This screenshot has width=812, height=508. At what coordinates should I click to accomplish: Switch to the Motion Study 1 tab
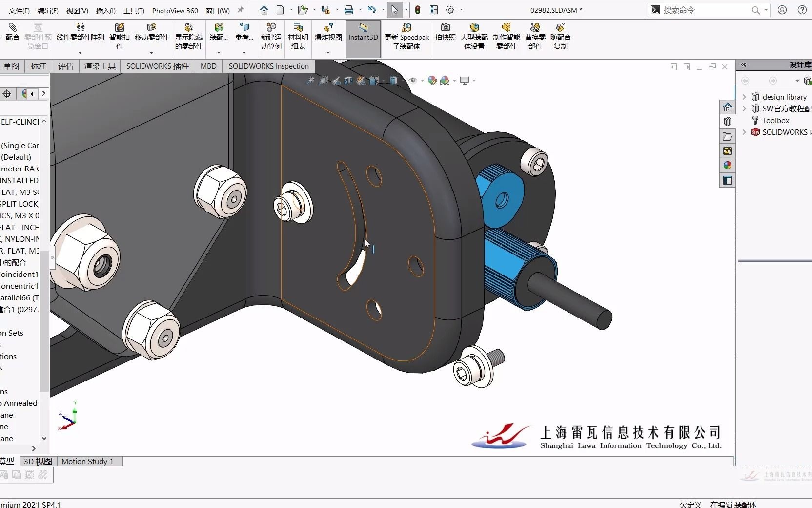[87, 461]
